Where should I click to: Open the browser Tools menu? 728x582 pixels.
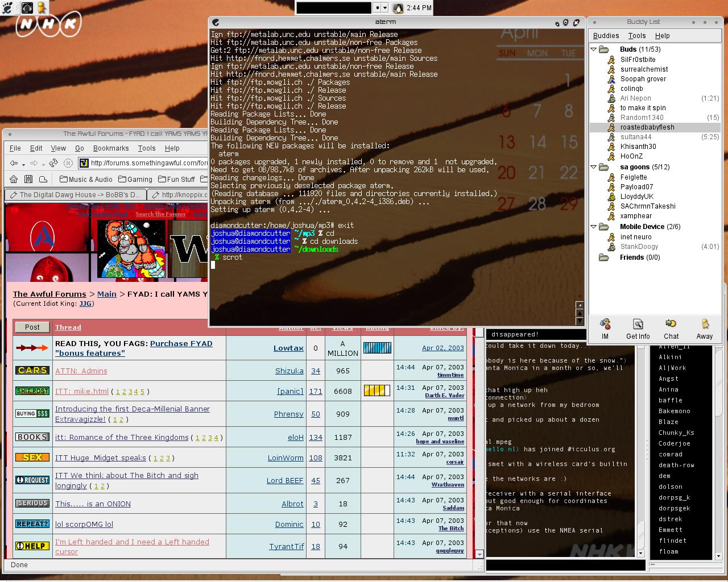point(147,148)
